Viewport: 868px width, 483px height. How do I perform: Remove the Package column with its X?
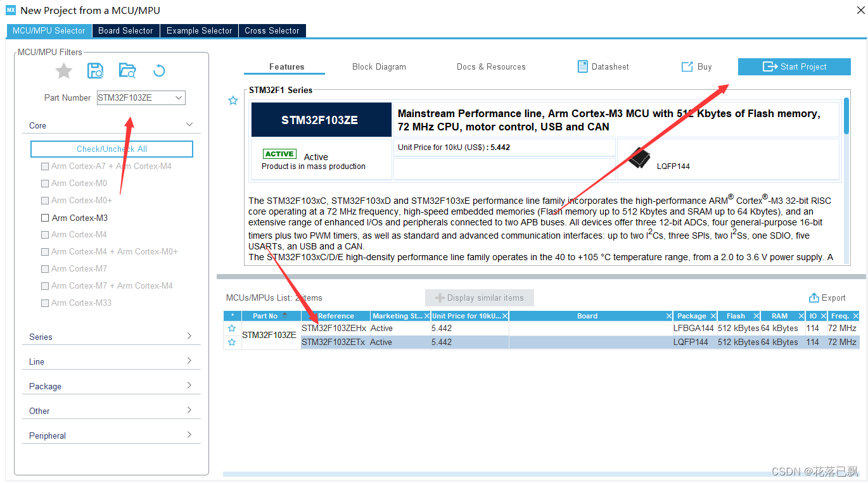click(713, 316)
